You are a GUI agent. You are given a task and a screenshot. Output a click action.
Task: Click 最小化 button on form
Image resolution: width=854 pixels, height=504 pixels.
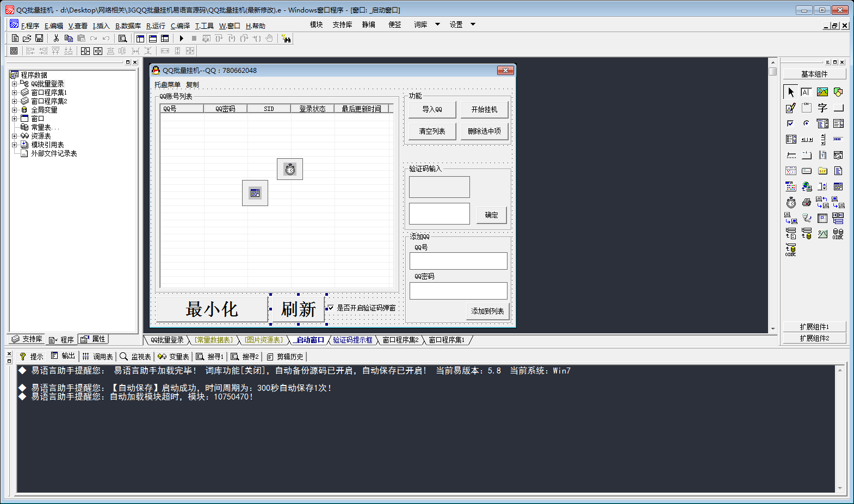pyautogui.click(x=212, y=309)
